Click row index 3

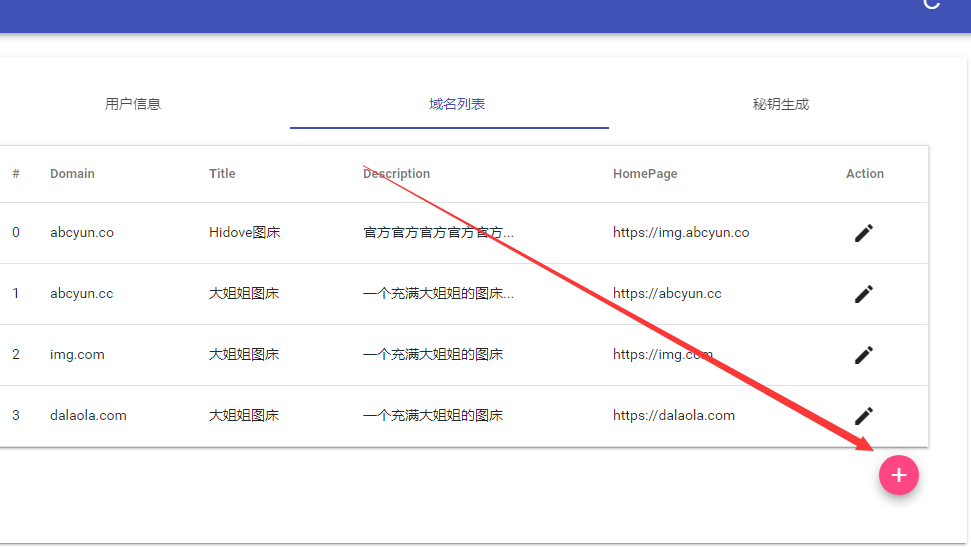pyautogui.click(x=16, y=415)
